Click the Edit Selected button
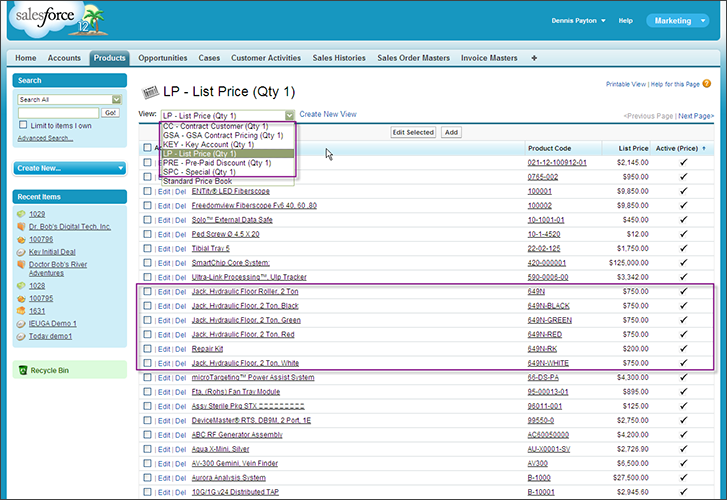The image size is (727, 500). [413, 132]
